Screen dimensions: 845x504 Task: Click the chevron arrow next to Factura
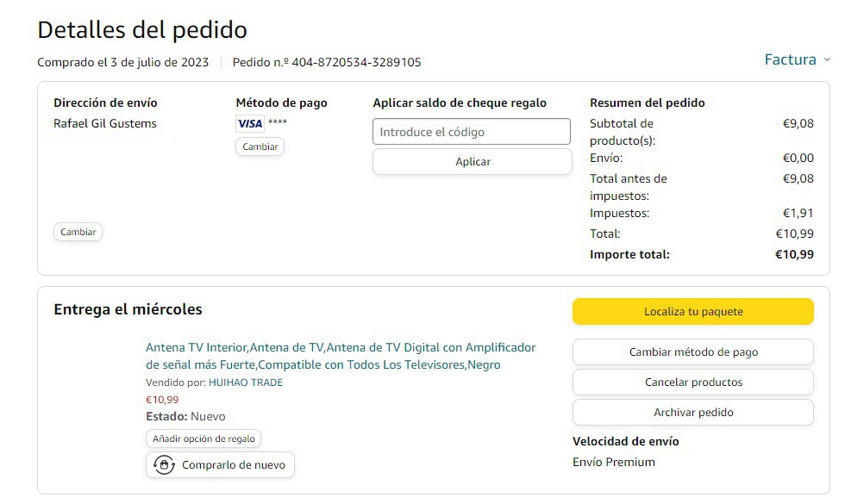click(827, 59)
